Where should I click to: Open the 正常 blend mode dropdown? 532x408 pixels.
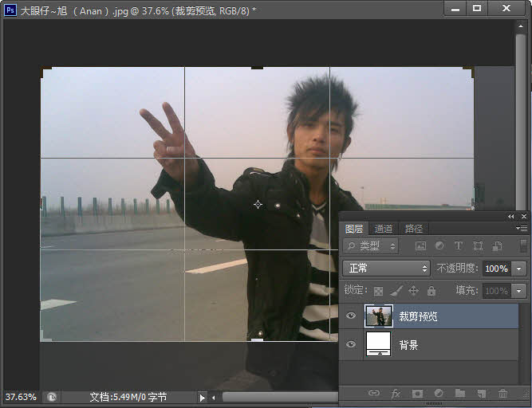click(x=387, y=269)
